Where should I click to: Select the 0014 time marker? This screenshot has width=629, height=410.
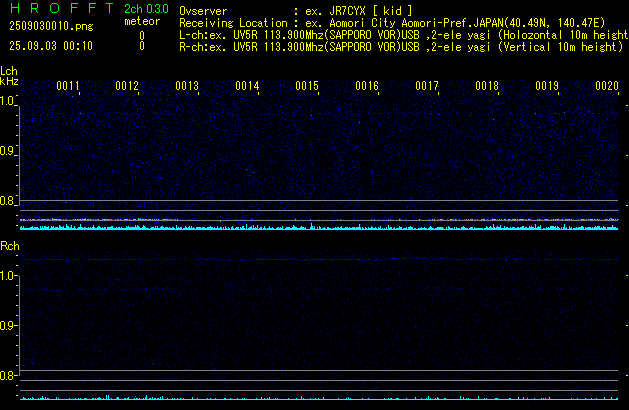(x=247, y=86)
